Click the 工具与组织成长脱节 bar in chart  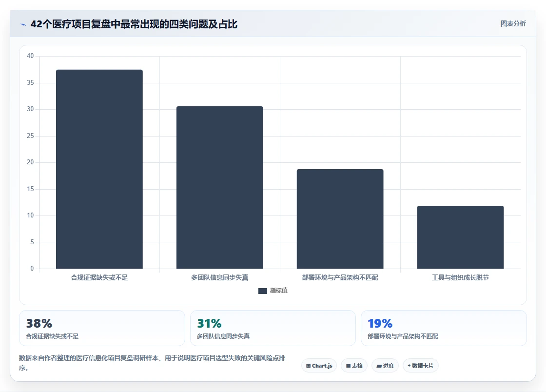click(460, 237)
